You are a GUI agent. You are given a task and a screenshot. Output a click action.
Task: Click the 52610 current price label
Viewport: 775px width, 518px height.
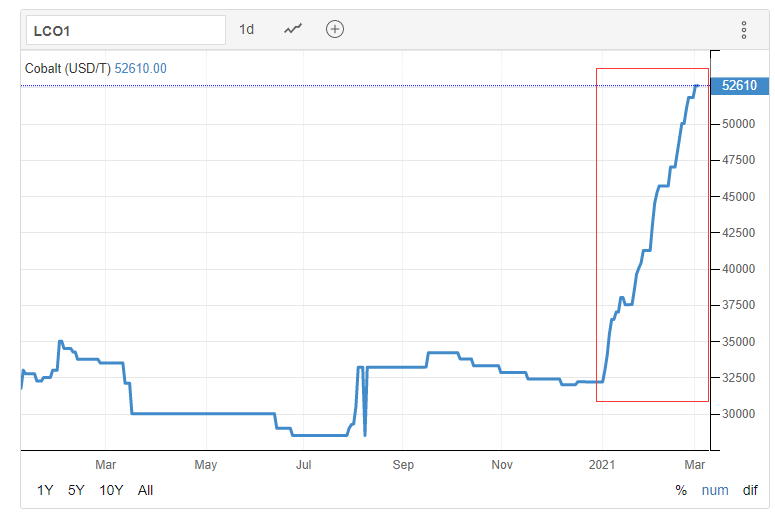(x=739, y=86)
